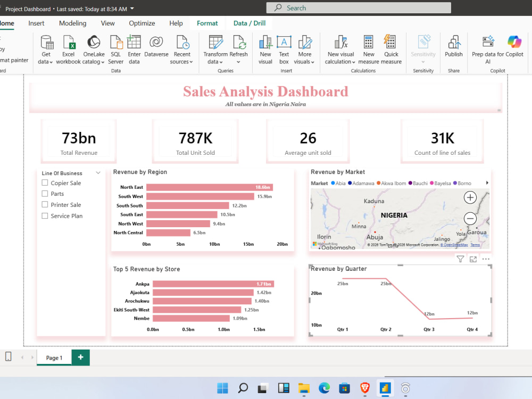The image size is (532, 399).
Task: Launch the Copilot icon
Action: tap(514, 42)
